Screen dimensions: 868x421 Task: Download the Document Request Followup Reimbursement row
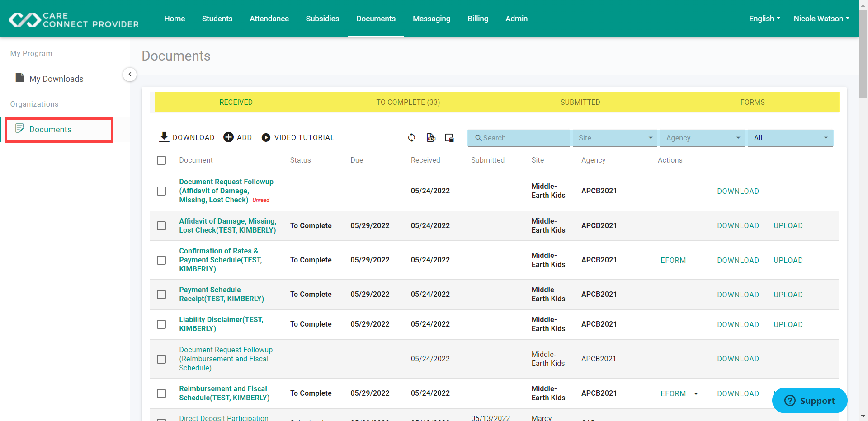point(738,359)
